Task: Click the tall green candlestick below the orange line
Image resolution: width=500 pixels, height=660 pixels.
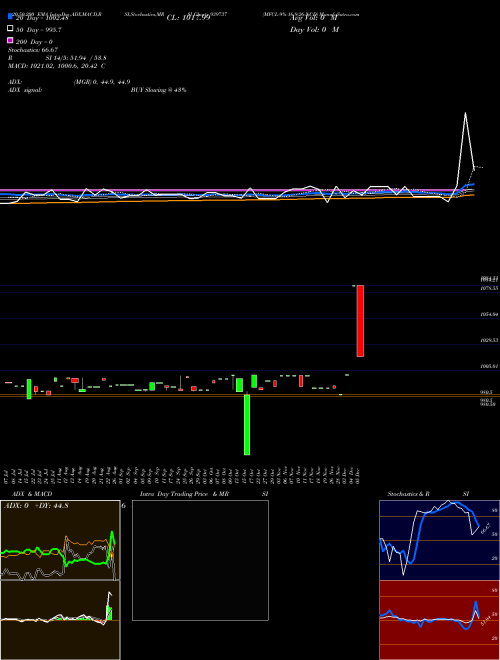Action: 247,424
